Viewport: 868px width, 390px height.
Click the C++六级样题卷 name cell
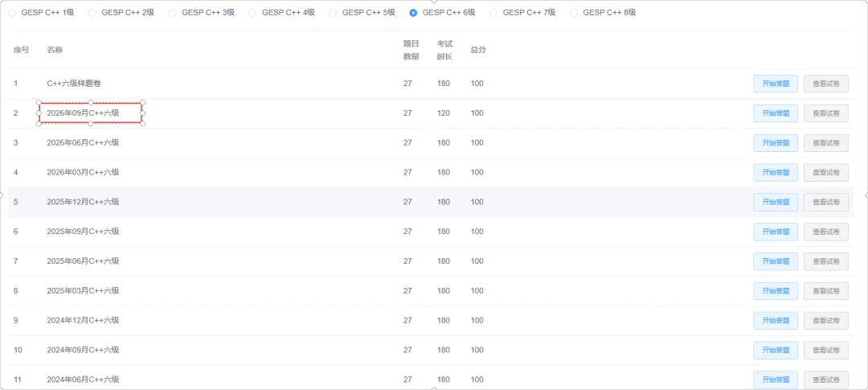point(74,84)
